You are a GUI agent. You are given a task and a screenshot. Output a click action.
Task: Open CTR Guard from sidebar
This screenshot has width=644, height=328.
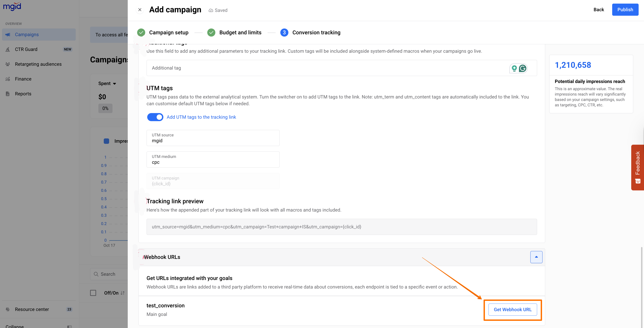pyautogui.click(x=26, y=49)
